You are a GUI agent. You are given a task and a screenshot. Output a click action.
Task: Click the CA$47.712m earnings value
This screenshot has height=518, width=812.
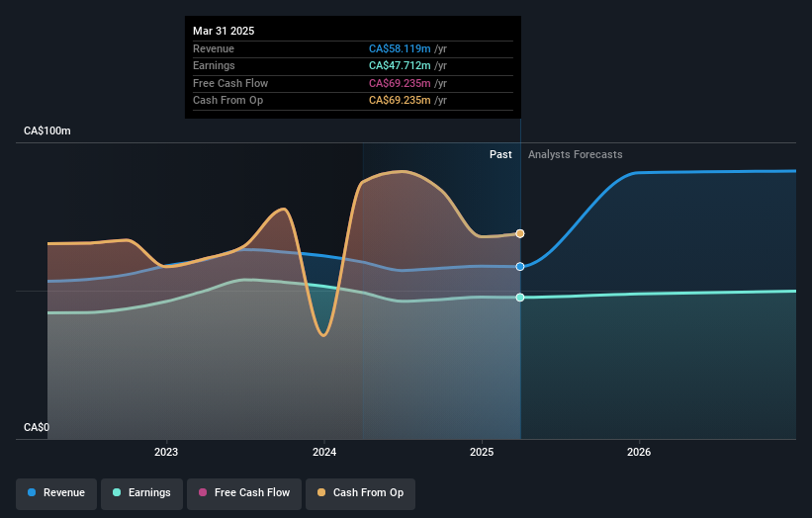pyautogui.click(x=400, y=65)
